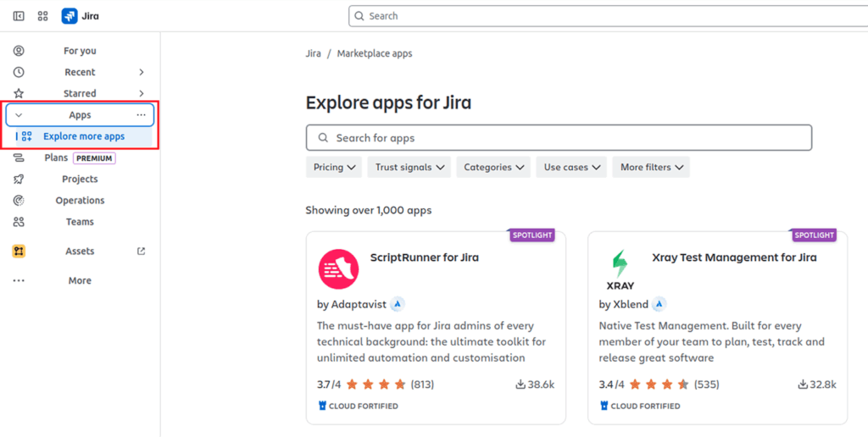Open the Use cases filter dropdown
The image size is (868, 437).
pos(573,168)
